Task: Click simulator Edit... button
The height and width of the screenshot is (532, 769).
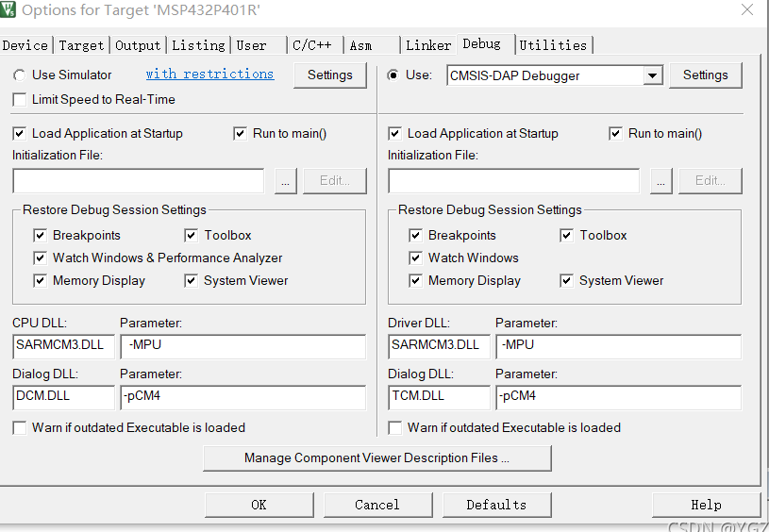Action: (334, 181)
